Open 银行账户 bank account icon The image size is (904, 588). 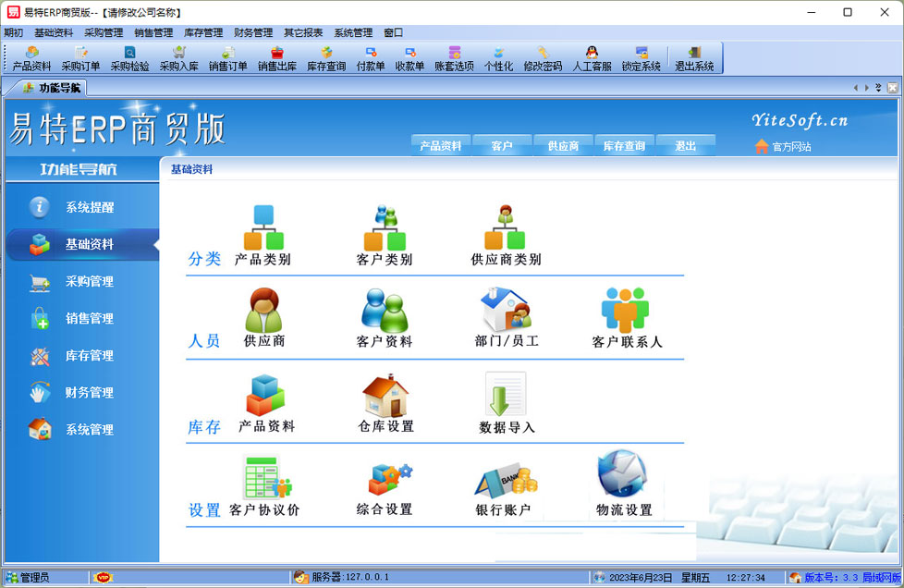506,481
